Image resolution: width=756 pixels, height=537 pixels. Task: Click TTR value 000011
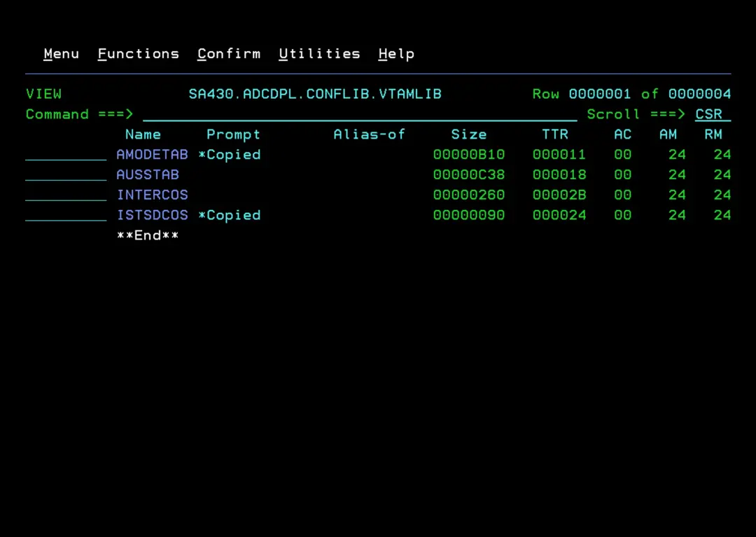point(559,155)
